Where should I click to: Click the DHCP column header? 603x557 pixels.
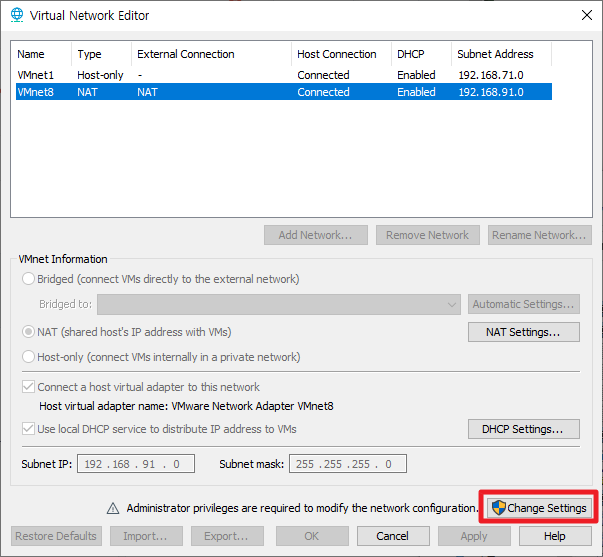421,54
